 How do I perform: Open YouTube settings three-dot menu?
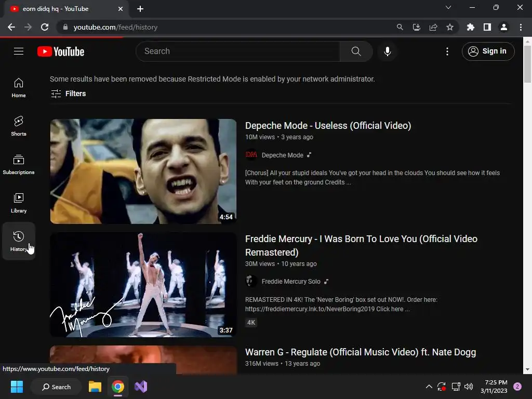click(447, 51)
